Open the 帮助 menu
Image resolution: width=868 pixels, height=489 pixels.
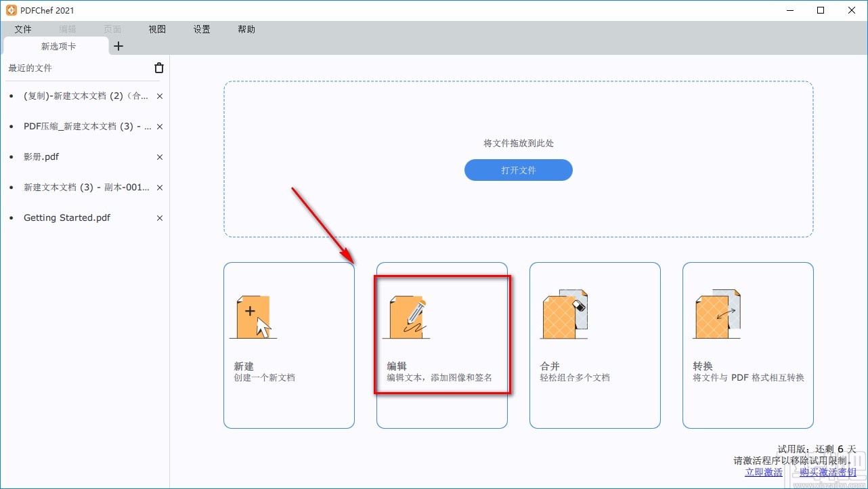coord(246,29)
